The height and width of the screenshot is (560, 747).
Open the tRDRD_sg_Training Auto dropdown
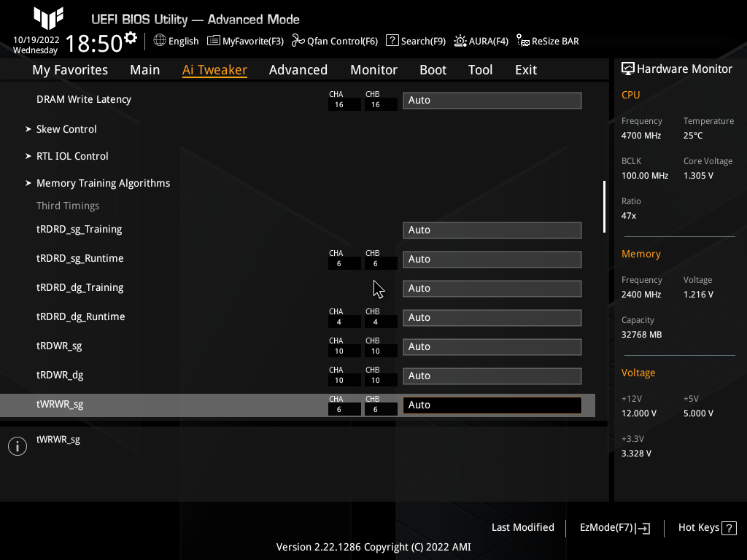(492, 230)
